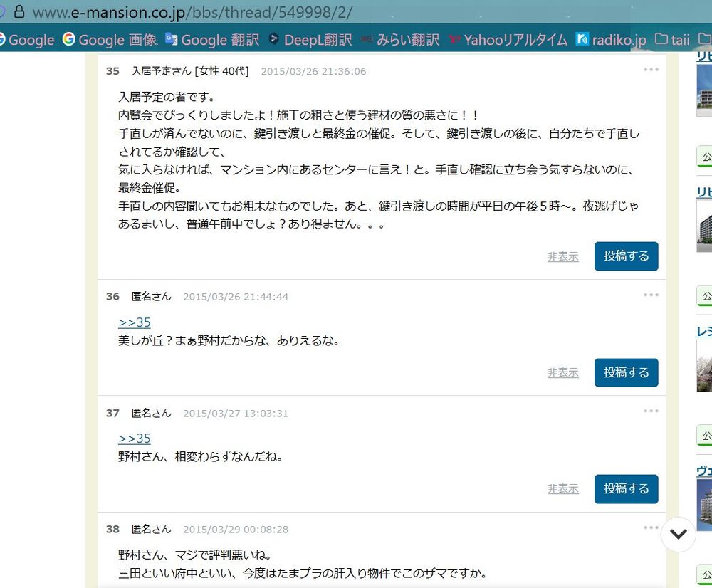Click the text 野村さん、マジで評判悪いね。
This screenshot has height=588, width=712.
[195, 555]
